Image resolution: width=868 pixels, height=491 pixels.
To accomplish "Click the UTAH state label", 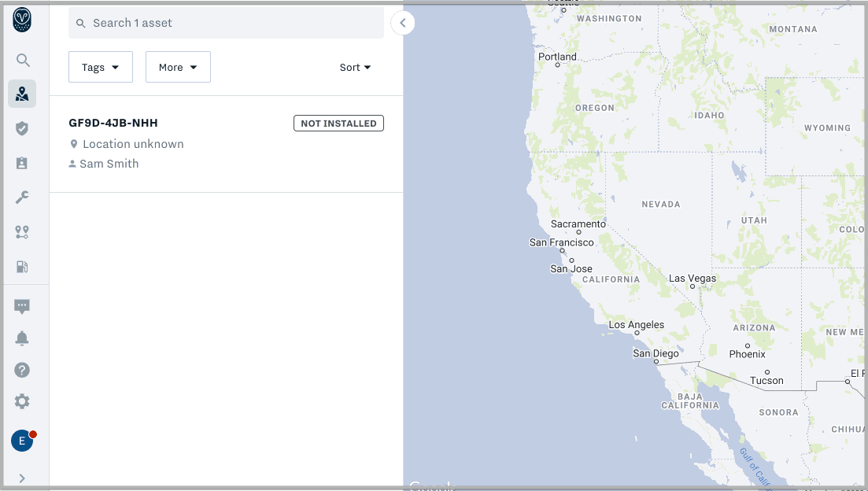I will coord(755,220).
